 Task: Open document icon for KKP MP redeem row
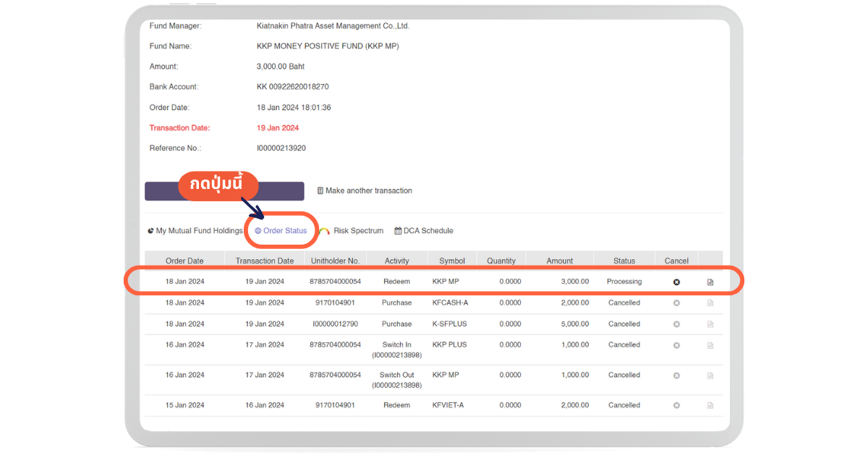coord(710,282)
